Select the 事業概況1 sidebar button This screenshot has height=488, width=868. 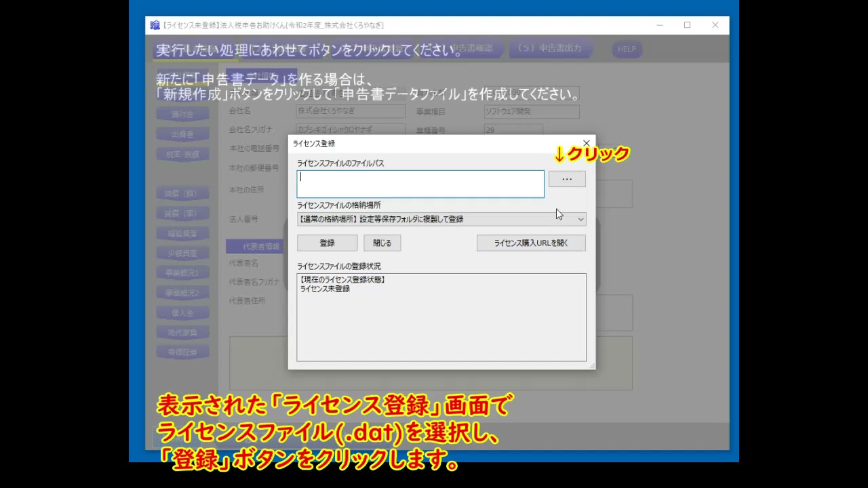click(182, 273)
